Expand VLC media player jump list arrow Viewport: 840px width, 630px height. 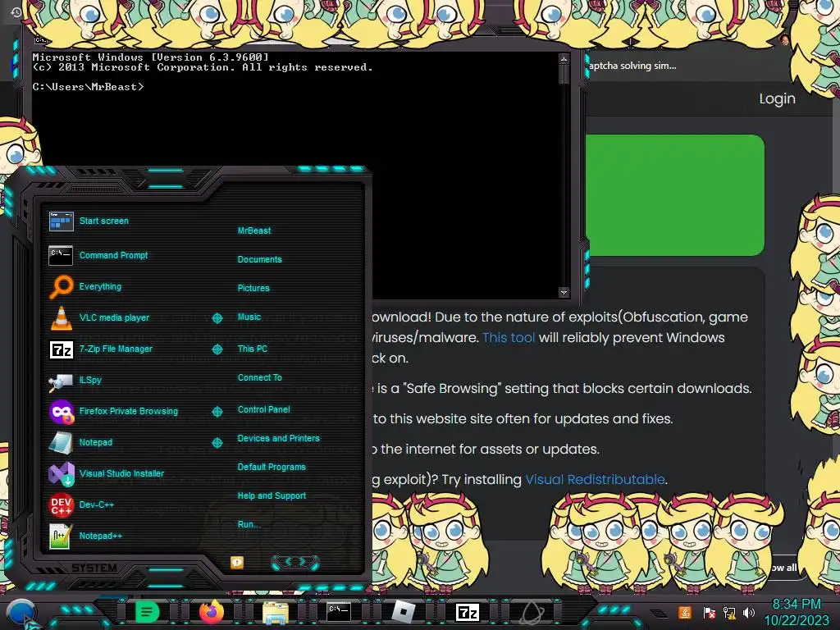[x=217, y=318]
